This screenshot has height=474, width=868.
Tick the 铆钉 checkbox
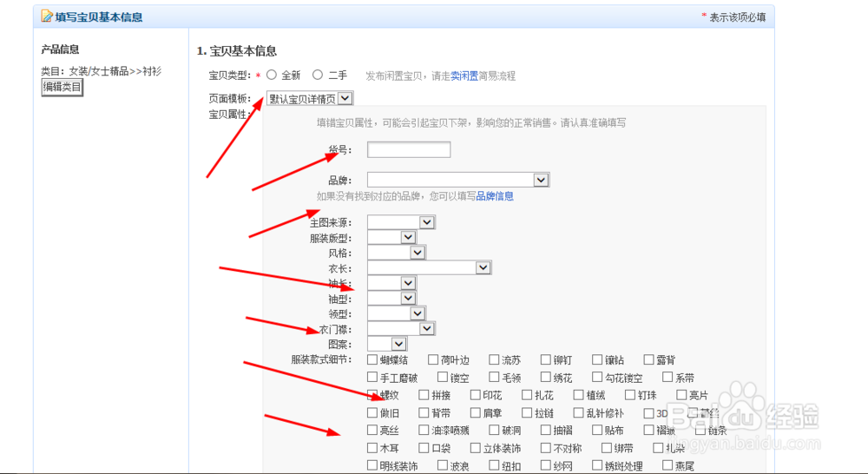(x=546, y=359)
